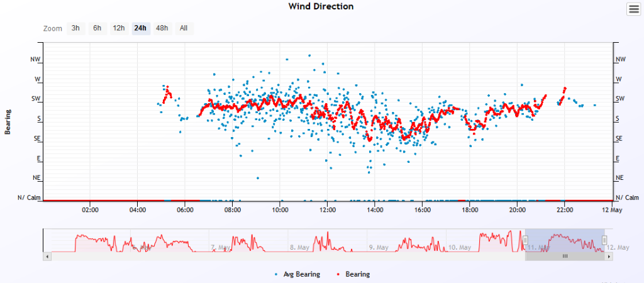Click the highlighted navigator selection window
This screenshot has height=283, width=644.
(565, 240)
